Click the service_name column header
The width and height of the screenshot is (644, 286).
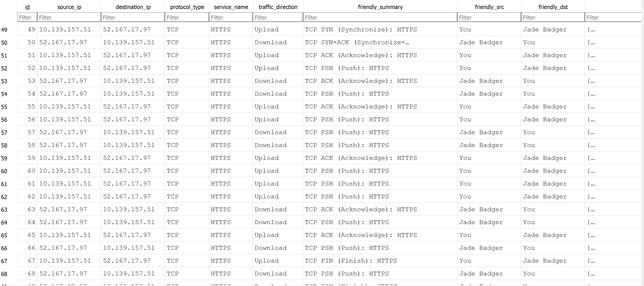point(231,7)
